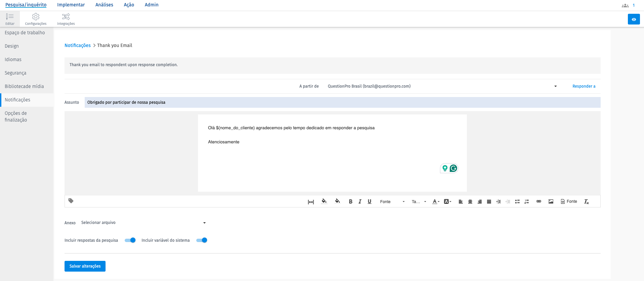
Task: Click the Notificações breadcrumb link
Action: tap(78, 45)
